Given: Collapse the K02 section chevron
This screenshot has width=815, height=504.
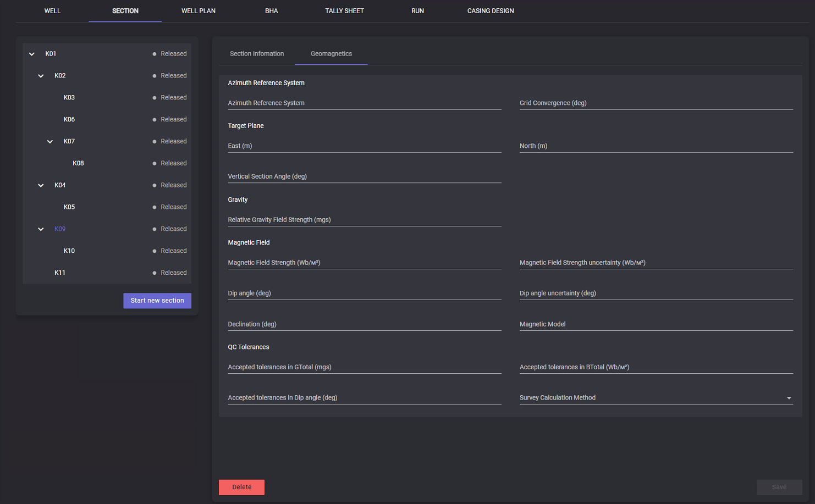Looking at the screenshot, I should [x=41, y=76].
